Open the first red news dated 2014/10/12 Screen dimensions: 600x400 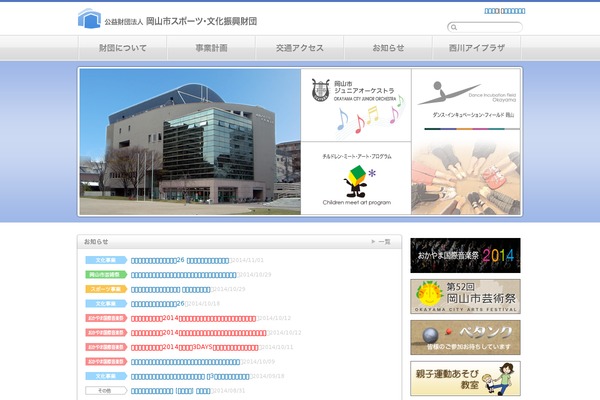point(193,318)
